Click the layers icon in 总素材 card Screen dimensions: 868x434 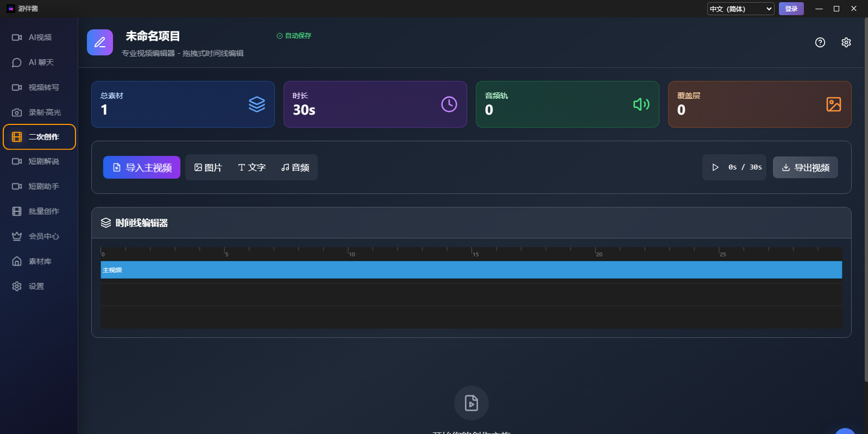point(256,104)
